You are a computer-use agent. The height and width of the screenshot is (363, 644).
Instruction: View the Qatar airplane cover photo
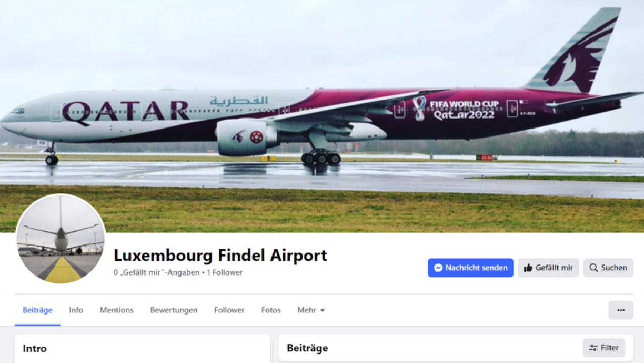(322, 116)
